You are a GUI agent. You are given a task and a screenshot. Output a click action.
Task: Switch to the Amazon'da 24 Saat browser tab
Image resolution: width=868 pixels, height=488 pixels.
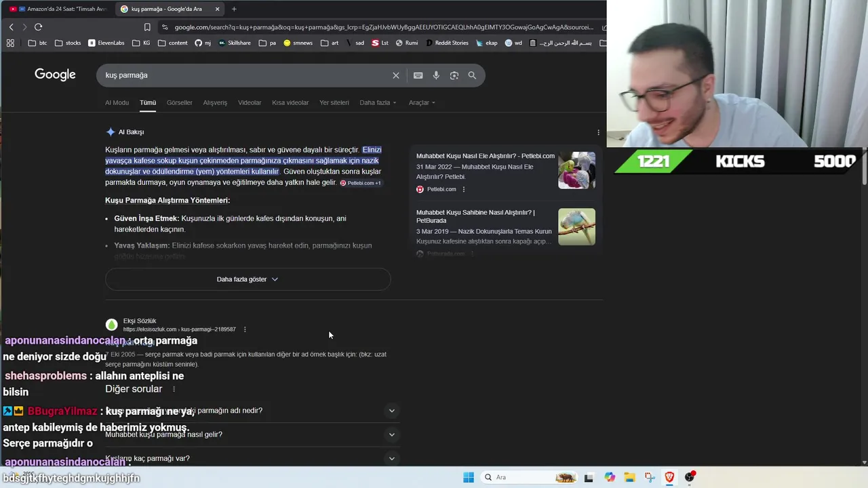pos(57,9)
